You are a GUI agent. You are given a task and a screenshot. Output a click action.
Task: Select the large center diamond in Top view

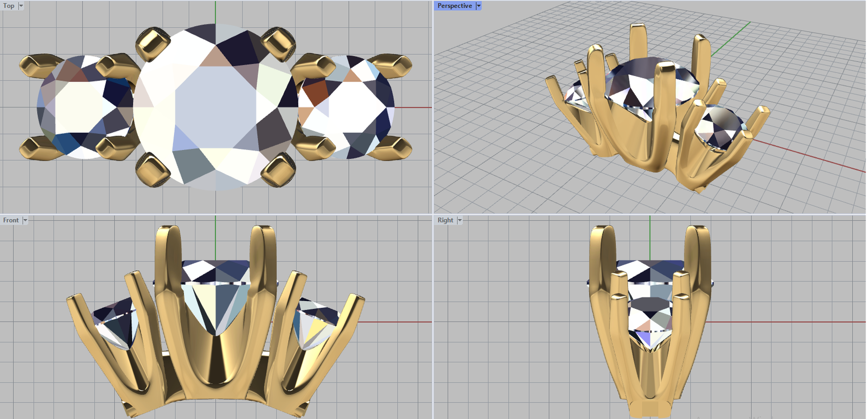[215, 107]
